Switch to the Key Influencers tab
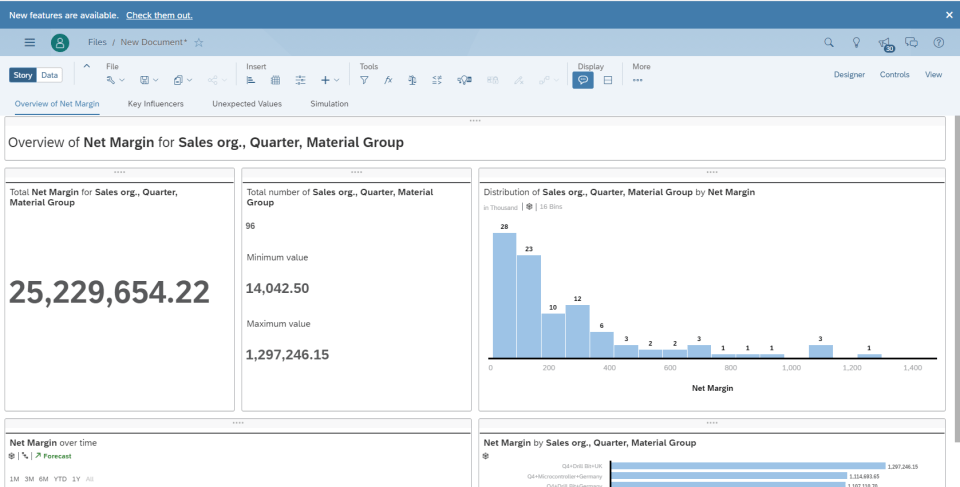This screenshot has height=487, width=960. click(155, 103)
